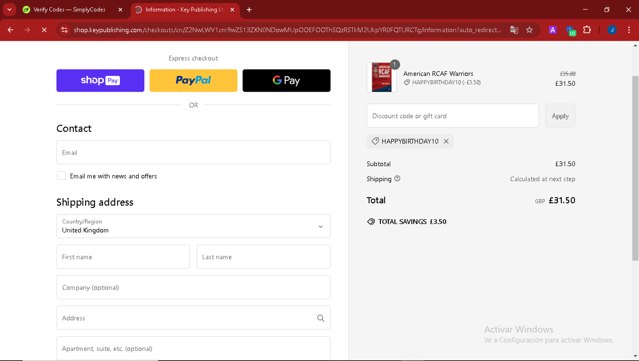This screenshot has height=361, width=639.
Task: Click the Company (optional) field
Action: click(193, 287)
